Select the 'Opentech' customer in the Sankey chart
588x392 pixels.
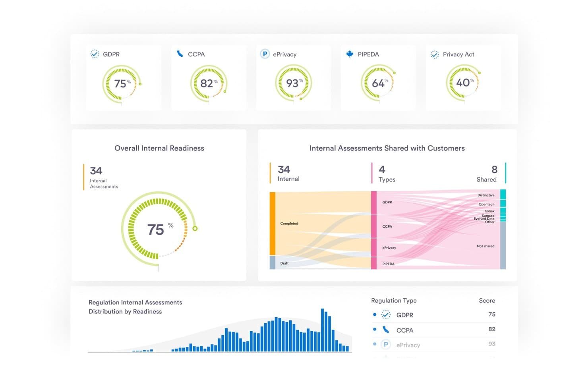click(x=503, y=204)
